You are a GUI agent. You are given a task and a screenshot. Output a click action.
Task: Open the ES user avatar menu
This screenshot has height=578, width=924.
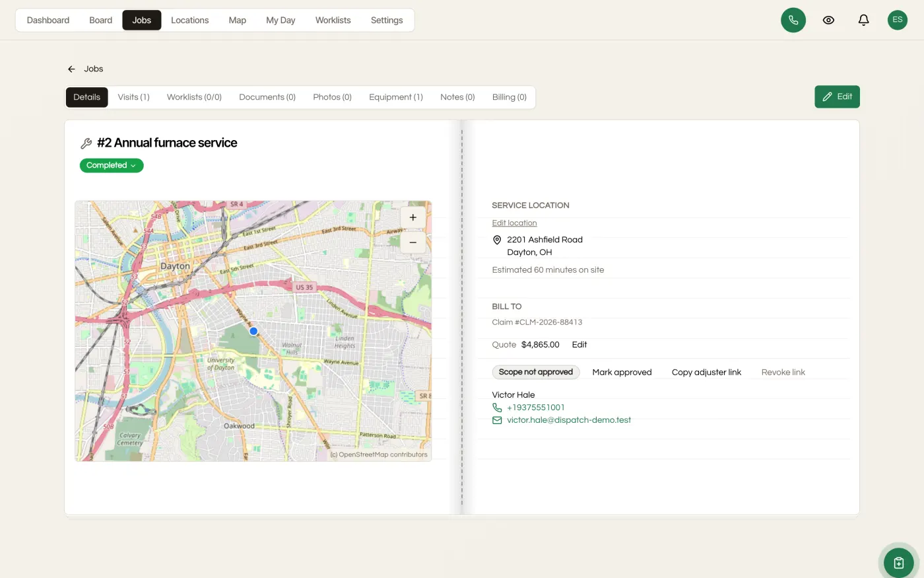click(x=898, y=20)
